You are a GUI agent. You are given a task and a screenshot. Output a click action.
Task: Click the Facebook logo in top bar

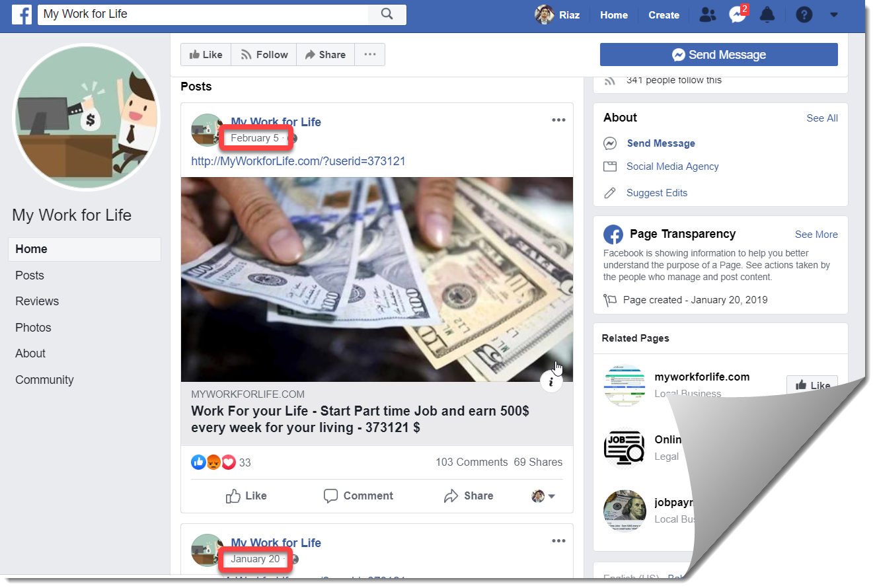22,14
